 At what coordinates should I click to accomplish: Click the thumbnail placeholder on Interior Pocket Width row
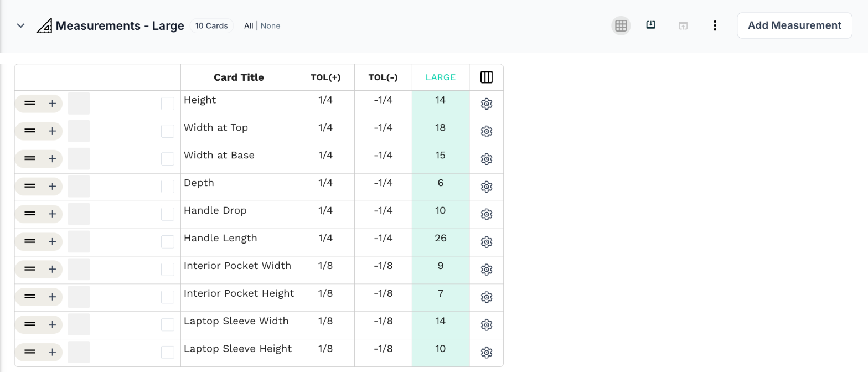click(79, 270)
